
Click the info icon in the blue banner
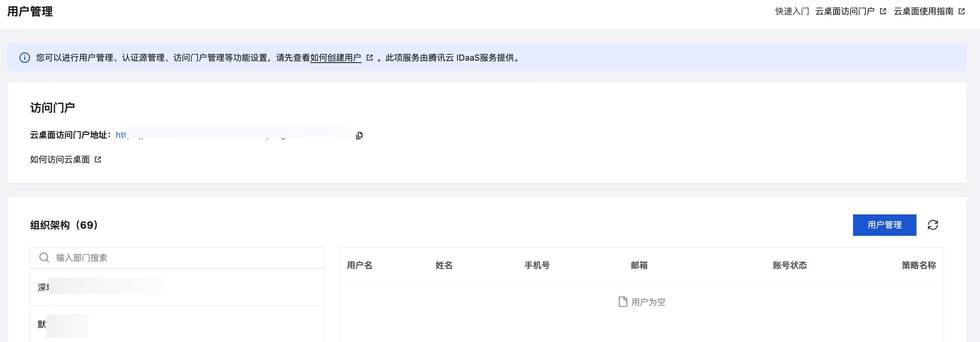pyautogui.click(x=25, y=58)
